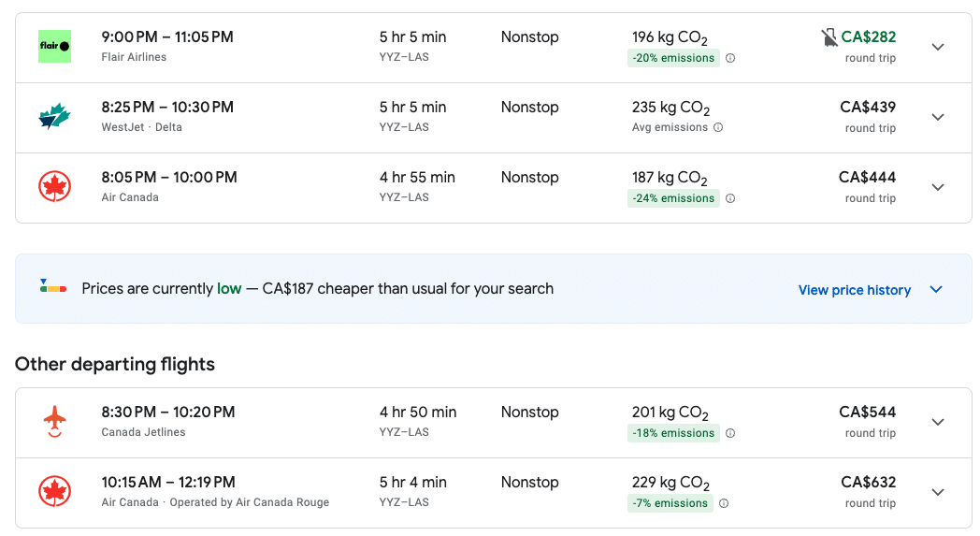Viewport: 980px width, 536px height.
Task: Click the no-carry-on bag icon beside CA$282
Action: [x=829, y=37]
